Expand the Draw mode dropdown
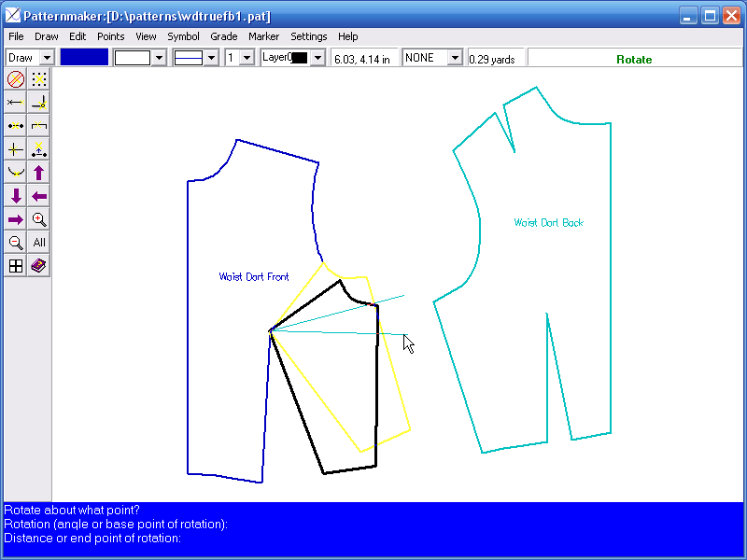This screenshot has height=560, width=747. pos(47,58)
